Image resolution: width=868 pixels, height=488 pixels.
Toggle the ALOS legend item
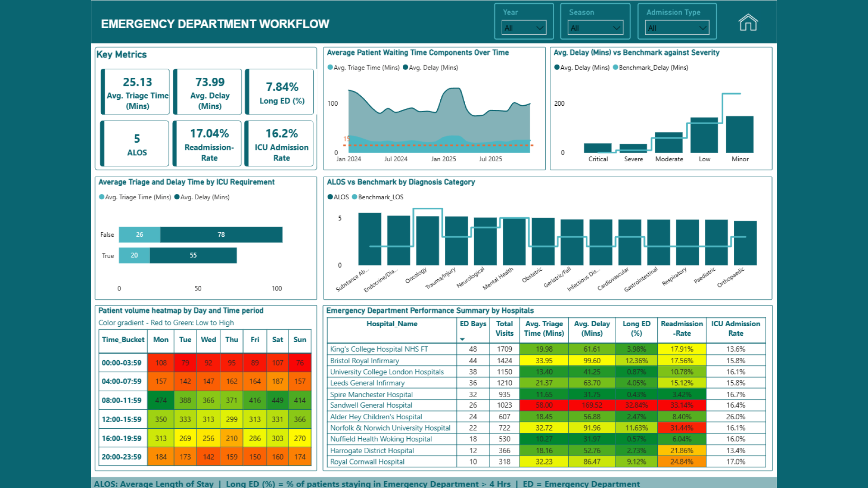pos(338,197)
